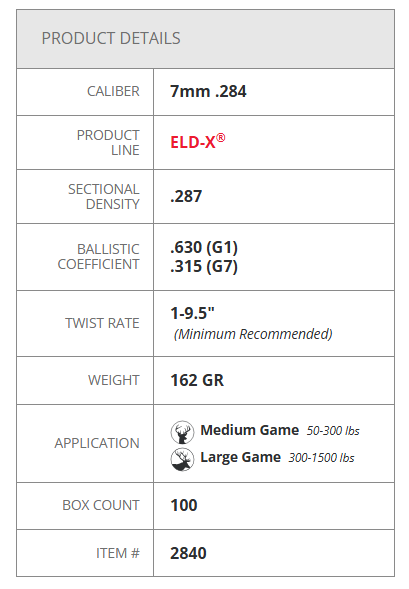Image resolution: width=409 pixels, height=589 pixels.
Task: Click the Application row label
Action: pyautogui.click(x=97, y=443)
